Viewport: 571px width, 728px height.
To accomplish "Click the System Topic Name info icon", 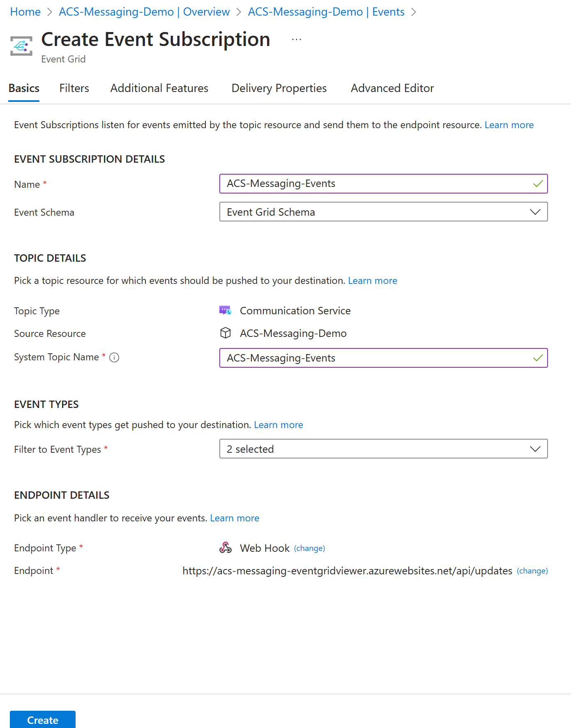I will click(x=115, y=357).
